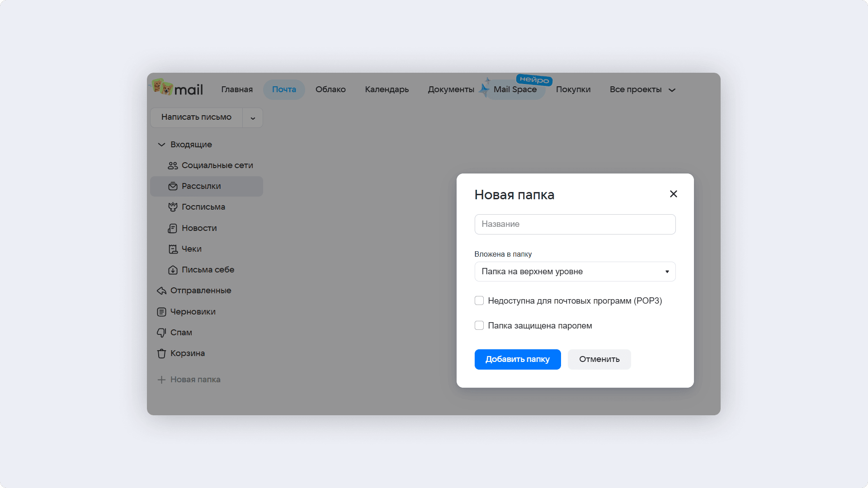Collapse the Входящие folder list
The width and height of the screenshot is (868, 488).
point(161,145)
